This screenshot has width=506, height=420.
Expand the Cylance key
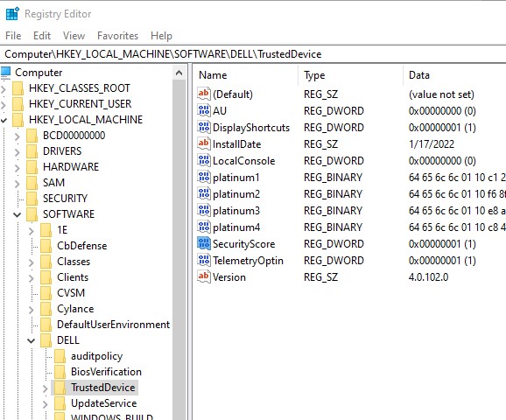(31, 310)
